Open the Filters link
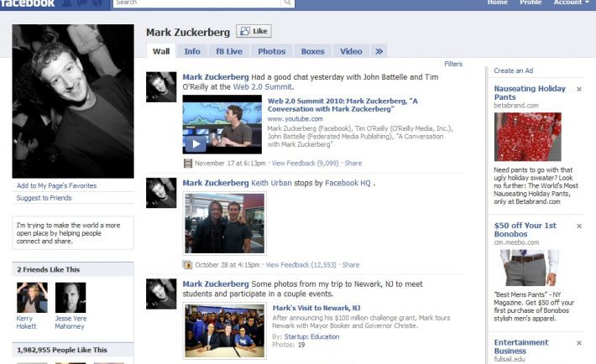Viewport: 596px width, 364px height. (x=453, y=64)
